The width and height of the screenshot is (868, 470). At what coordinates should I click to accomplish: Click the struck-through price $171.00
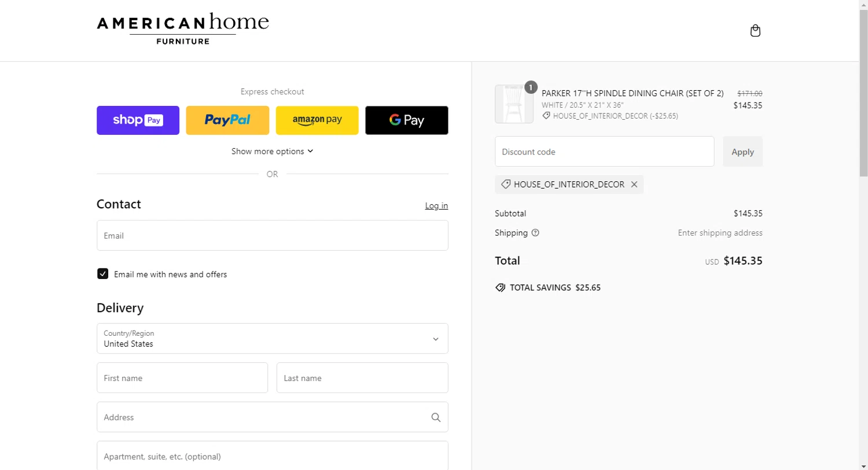[x=749, y=93]
